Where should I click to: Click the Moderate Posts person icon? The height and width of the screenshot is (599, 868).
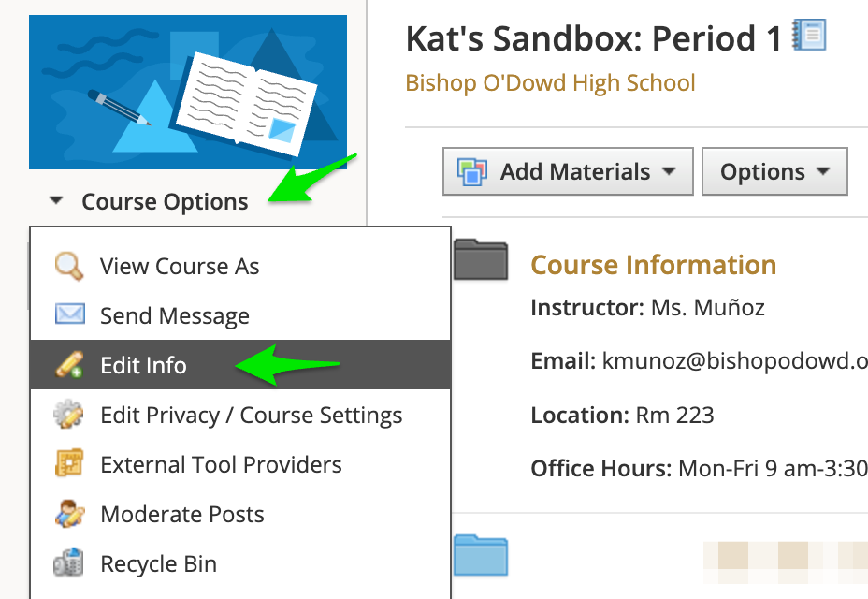click(x=69, y=514)
